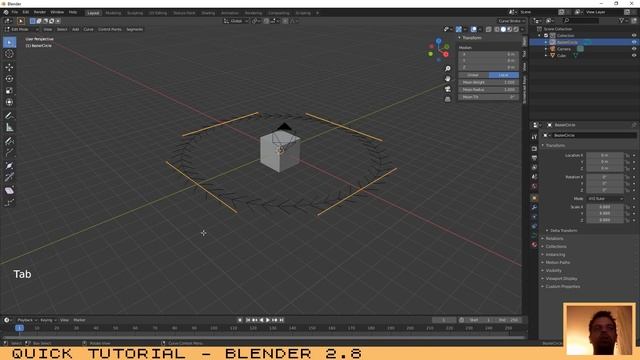Open Global transform orientation dropdown
Image resolution: width=640 pixels, height=360 pixels.
(x=236, y=21)
